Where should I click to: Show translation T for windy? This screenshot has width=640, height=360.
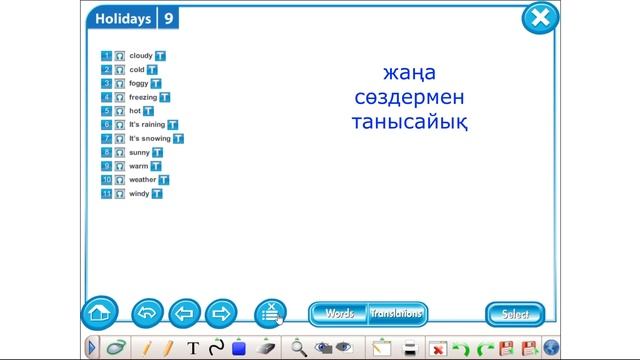click(157, 193)
